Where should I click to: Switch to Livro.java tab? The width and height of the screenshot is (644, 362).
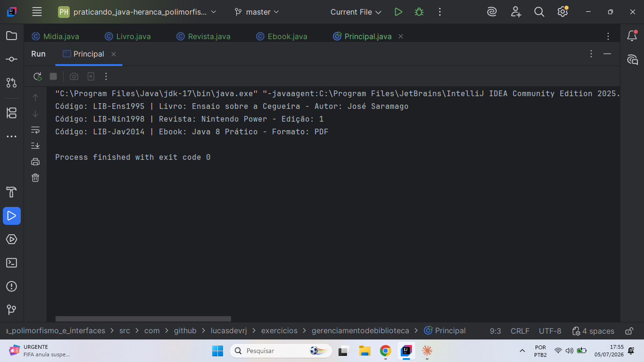pyautogui.click(x=128, y=36)
